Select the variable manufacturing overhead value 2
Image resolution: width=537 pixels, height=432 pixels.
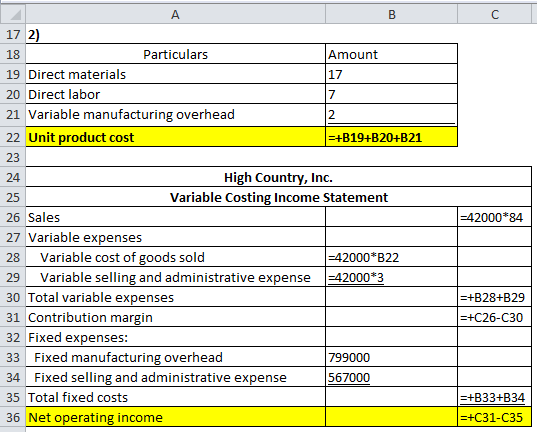pos(391,115)
